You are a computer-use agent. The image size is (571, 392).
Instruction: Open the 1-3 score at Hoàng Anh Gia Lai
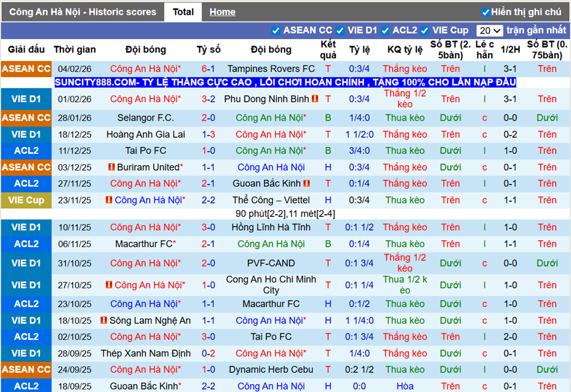pyautogui.click(x=208, y=135)
